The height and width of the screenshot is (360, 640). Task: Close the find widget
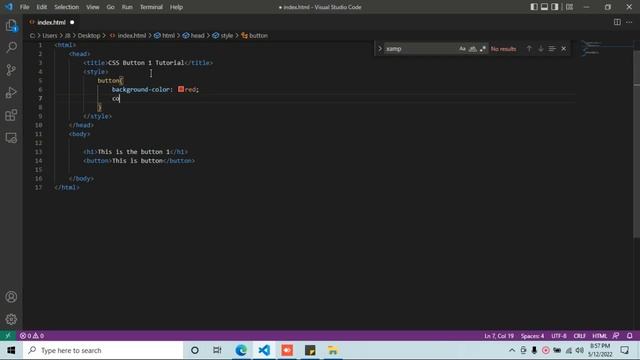[564, 49]
